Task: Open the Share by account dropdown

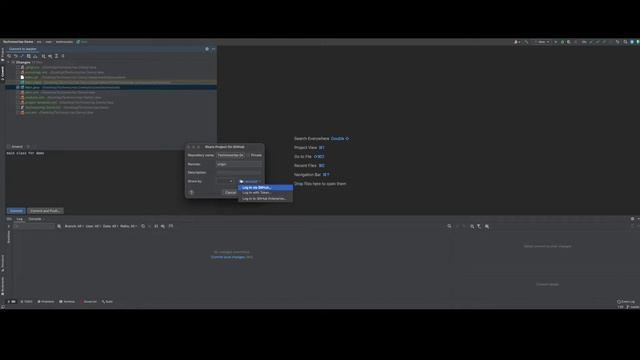Action: [250, 181]
